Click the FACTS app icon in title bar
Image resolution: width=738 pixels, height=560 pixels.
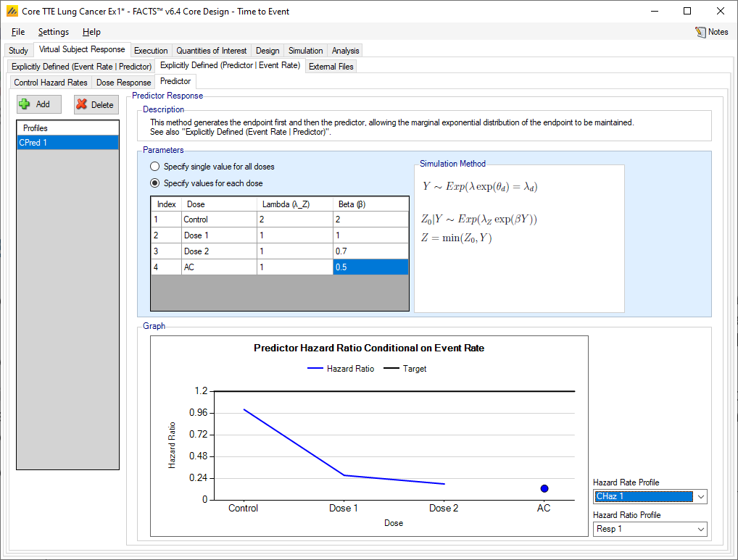pos(12,11)
